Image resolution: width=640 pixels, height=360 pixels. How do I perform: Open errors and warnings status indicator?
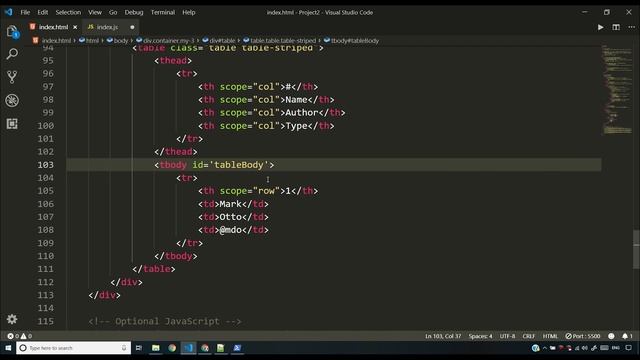20,336
